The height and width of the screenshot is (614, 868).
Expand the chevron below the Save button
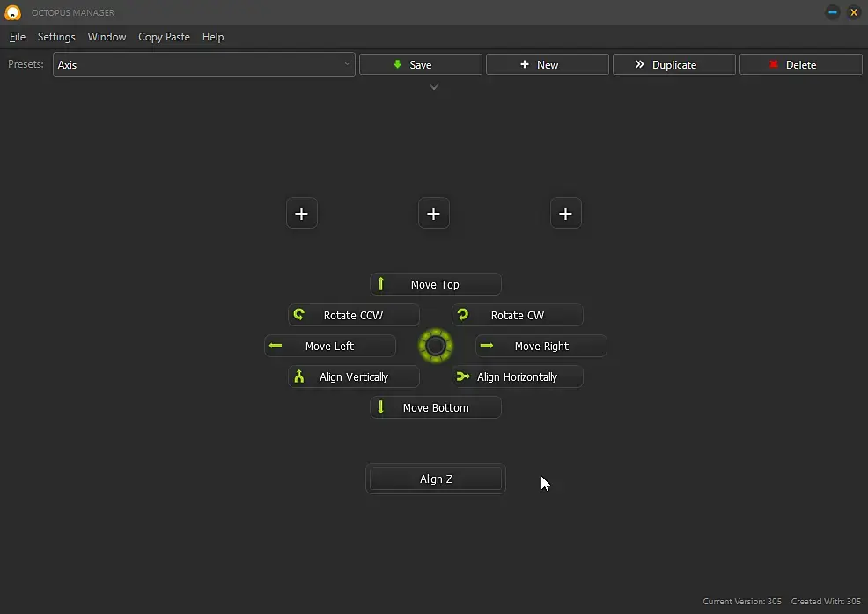[435, 87]
